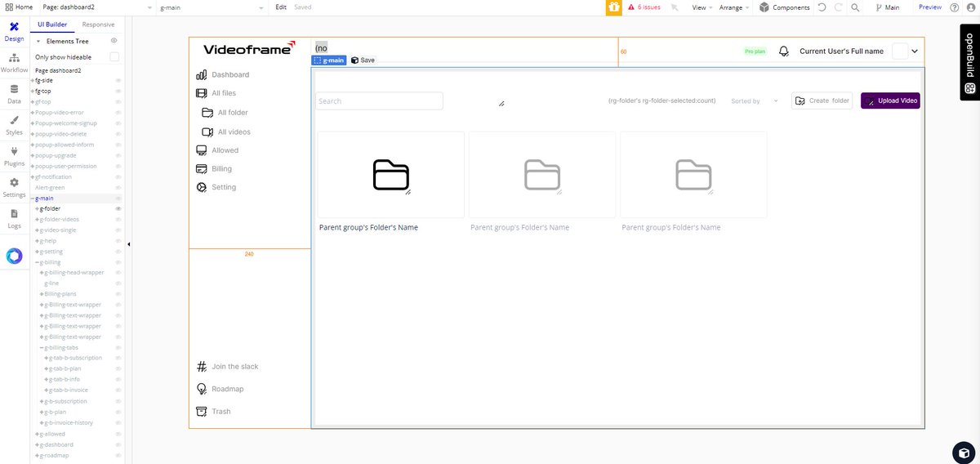This screenshot has width=980, height=464.
Task: Click the Search input field
Action: click(379, 101)
